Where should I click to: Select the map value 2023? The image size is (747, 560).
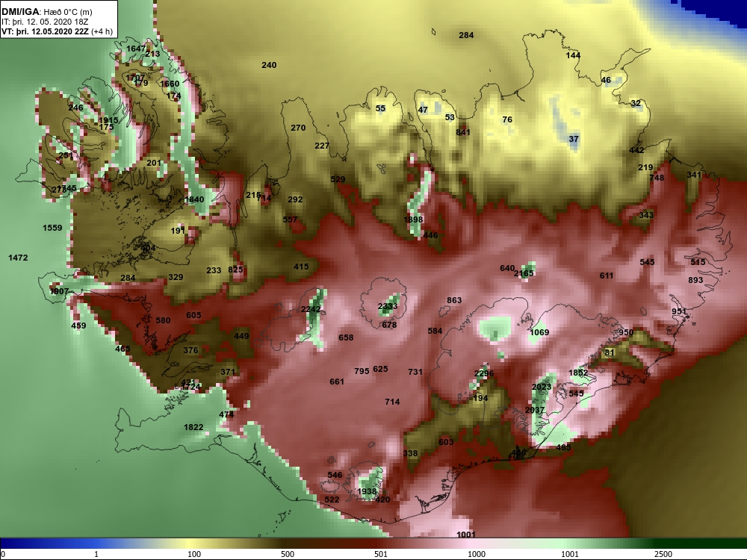tap(541, 387)
